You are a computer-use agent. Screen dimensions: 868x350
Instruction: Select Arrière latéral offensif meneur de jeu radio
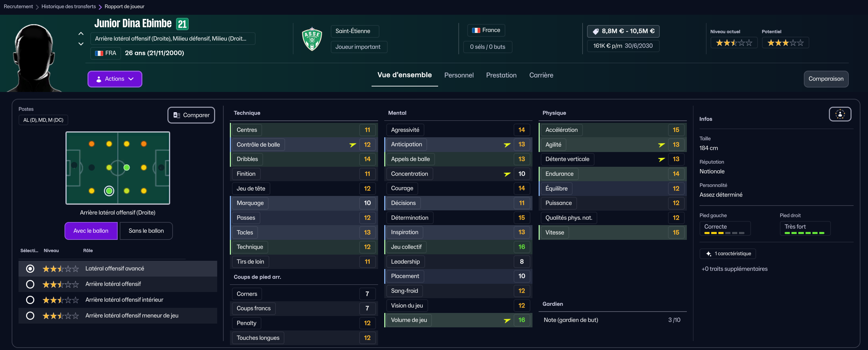tap(30, 316)
